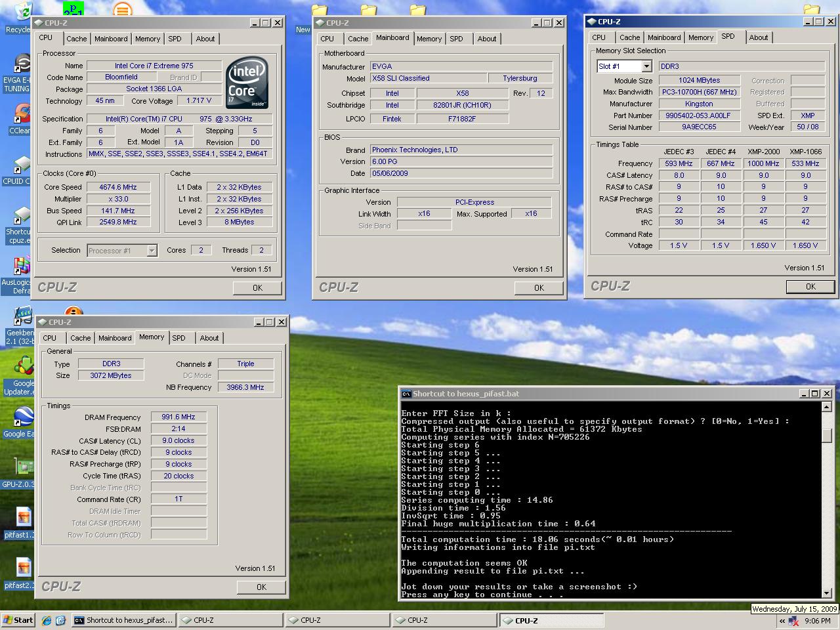Click OK in the CPU-Z SPD window
The width and height of the screenshot is (840, 630).
[x=810, y=286]
